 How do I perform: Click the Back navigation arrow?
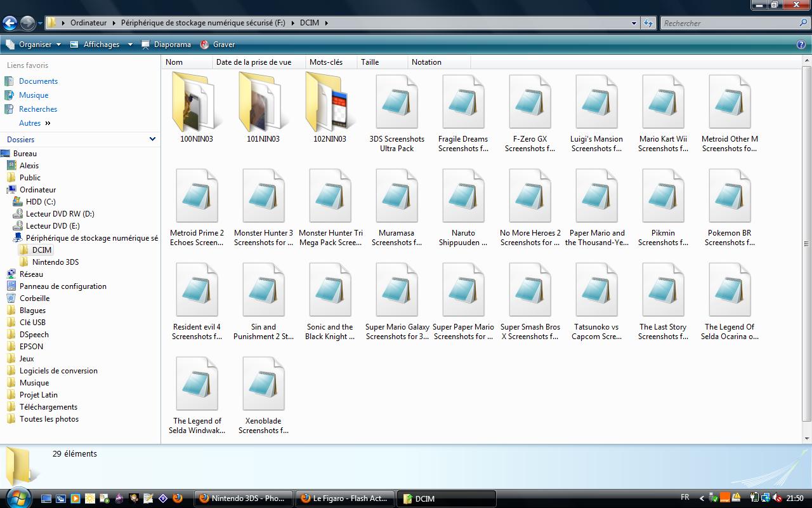pyautogui.click(x=10, y=23)
